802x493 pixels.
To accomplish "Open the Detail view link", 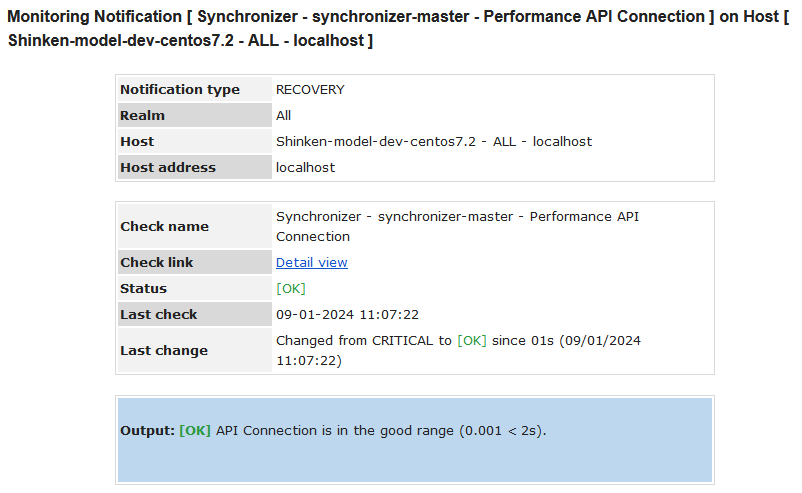I will pyautogui.click(x=312, y=263).
